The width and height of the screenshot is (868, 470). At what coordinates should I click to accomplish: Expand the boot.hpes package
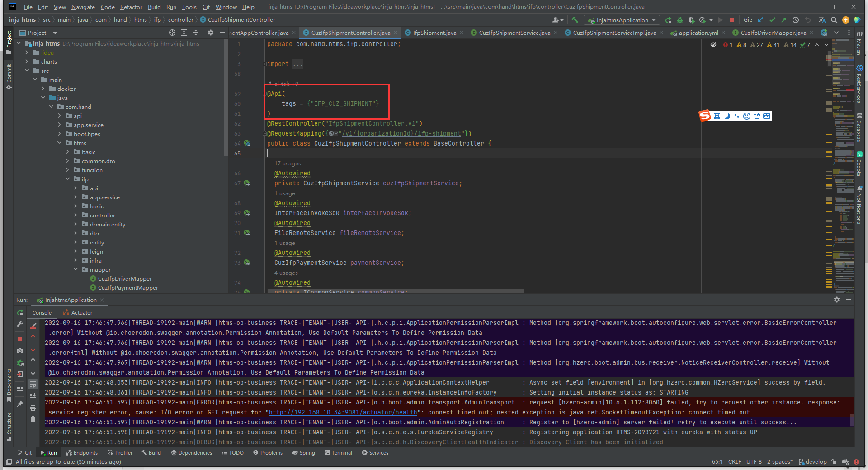(60, 134)
